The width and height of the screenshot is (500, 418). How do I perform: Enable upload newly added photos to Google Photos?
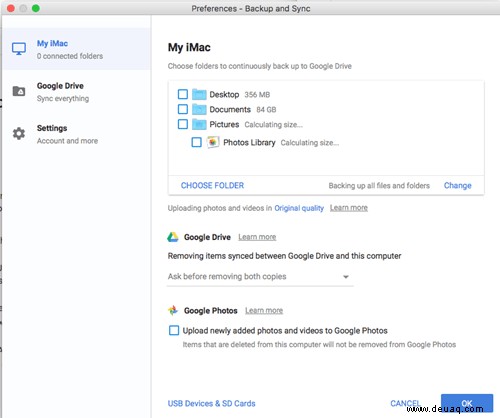click(174, 330)
